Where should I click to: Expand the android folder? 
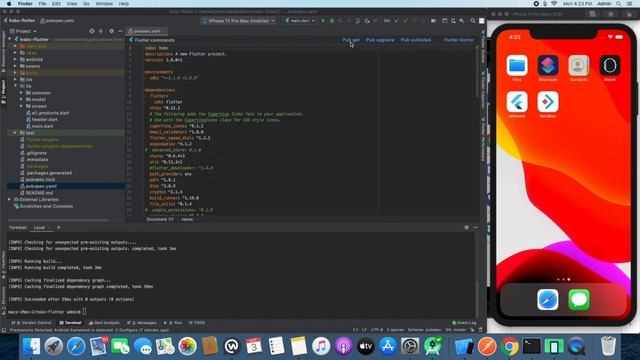coord(16,59)
